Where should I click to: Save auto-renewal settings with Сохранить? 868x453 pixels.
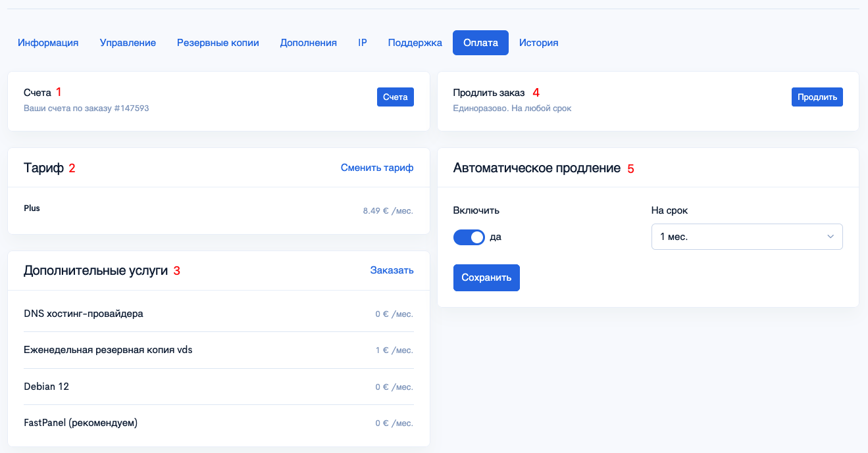tap(486, 277)
